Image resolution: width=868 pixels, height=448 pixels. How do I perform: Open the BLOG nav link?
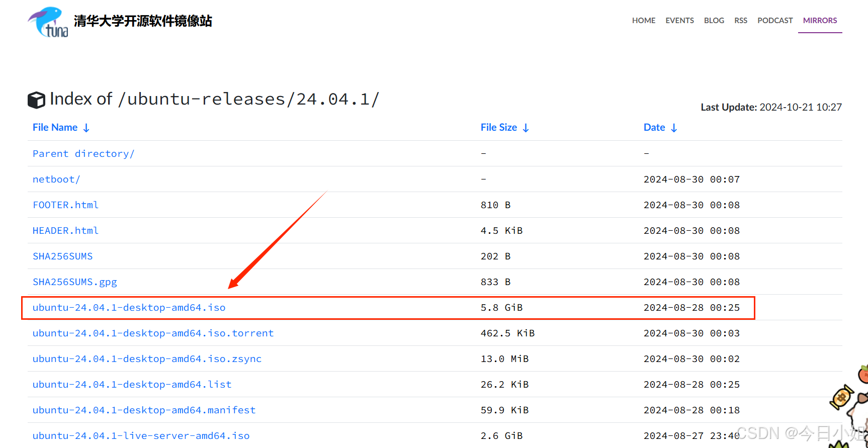(714, 21)
